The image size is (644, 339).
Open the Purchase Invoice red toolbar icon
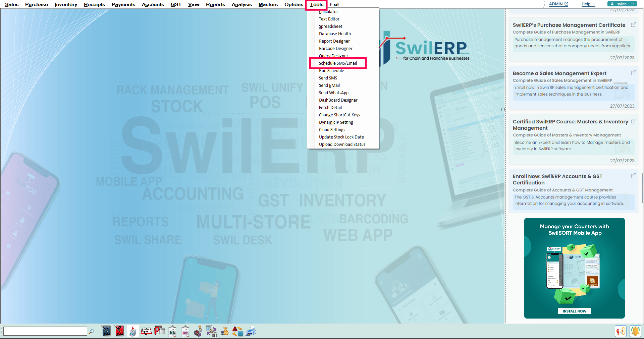point(119,331)
